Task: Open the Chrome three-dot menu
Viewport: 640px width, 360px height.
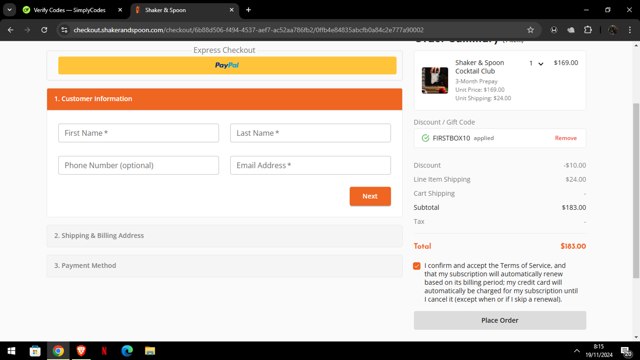Action: coord(630,30)
